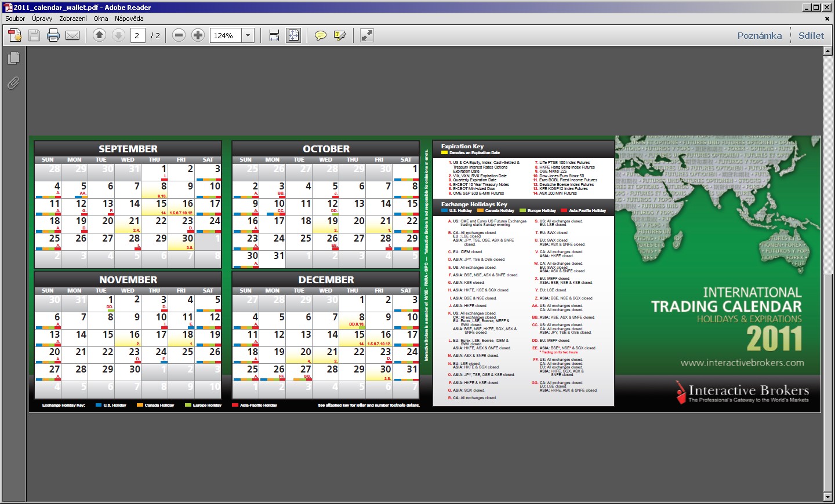835x504 pixels.
Task: Close the document with the menu bar x
Action: pos(827,19)
